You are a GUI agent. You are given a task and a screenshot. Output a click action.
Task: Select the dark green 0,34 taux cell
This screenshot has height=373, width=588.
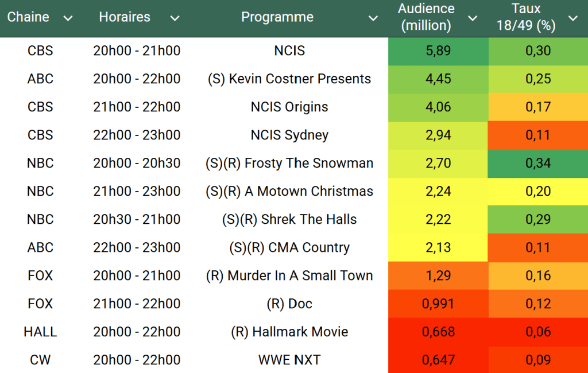[538, 163]
